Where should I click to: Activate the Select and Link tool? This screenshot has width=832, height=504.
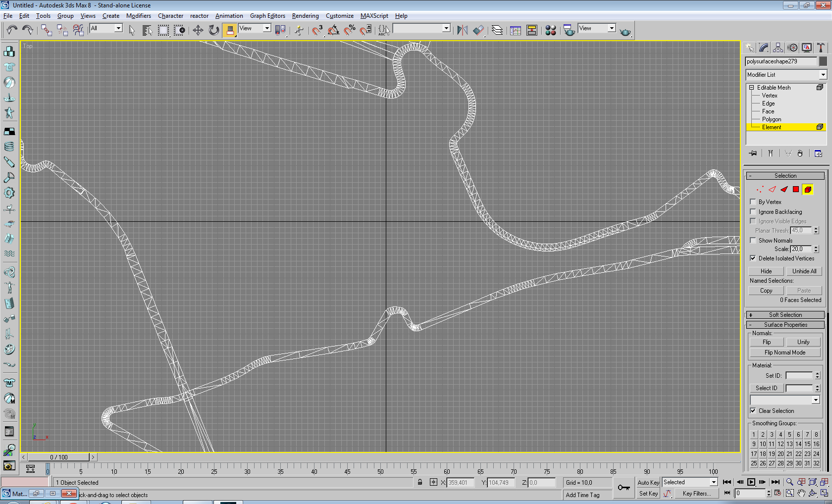[47, 30]
